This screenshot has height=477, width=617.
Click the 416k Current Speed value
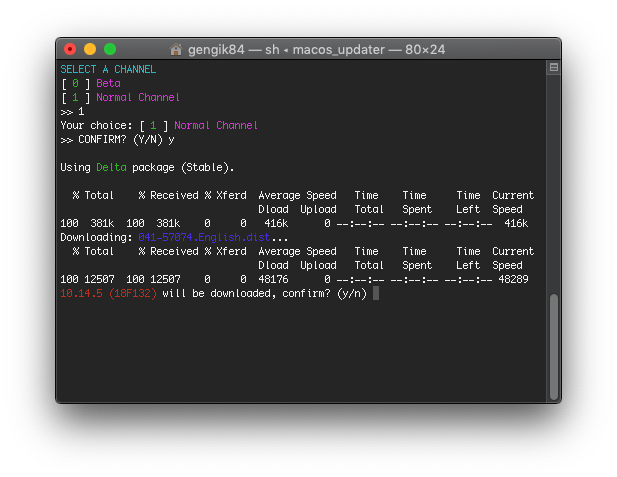516,224
